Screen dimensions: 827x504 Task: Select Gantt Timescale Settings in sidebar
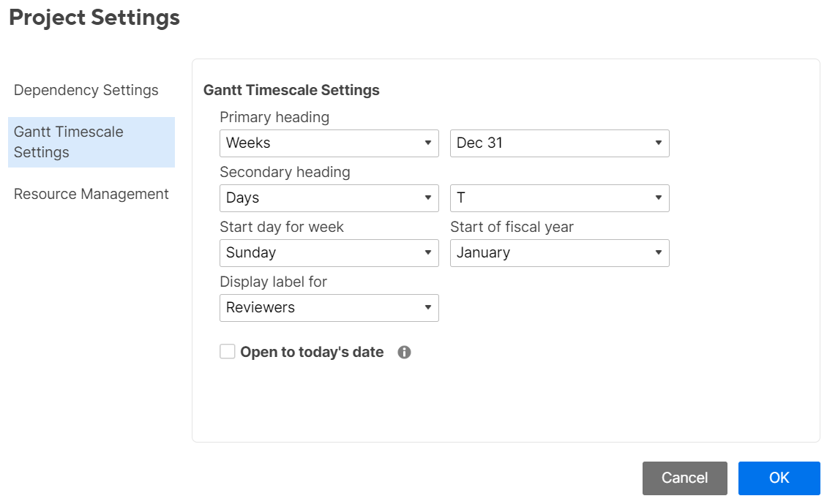click(91, 142)
